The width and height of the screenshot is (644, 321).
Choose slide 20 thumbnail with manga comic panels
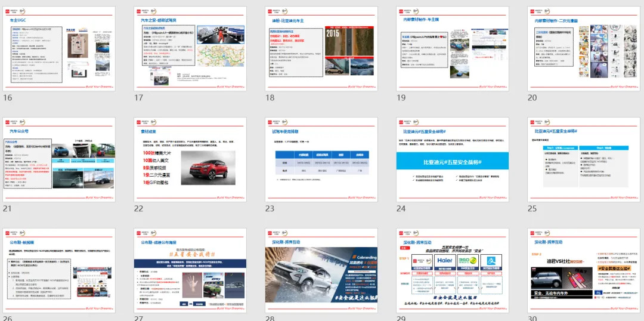coord(584,48)
